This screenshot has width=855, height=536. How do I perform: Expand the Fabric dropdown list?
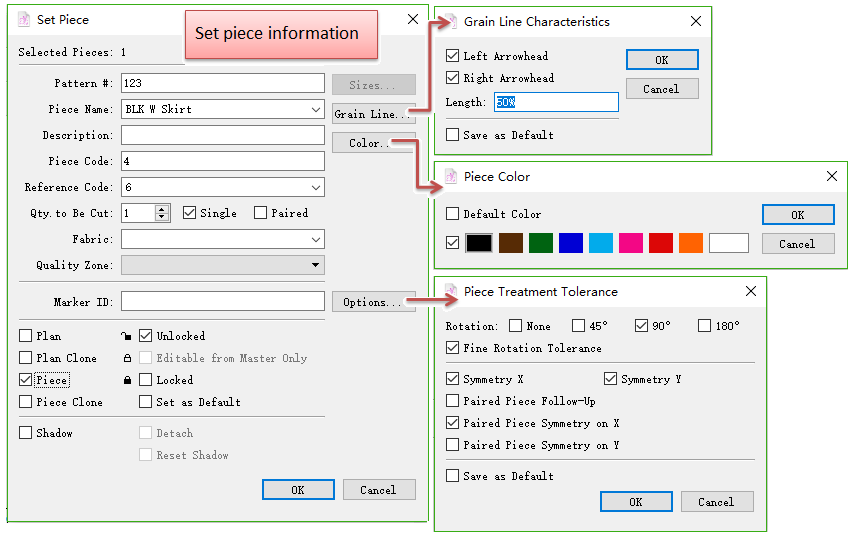click(316, 239)
